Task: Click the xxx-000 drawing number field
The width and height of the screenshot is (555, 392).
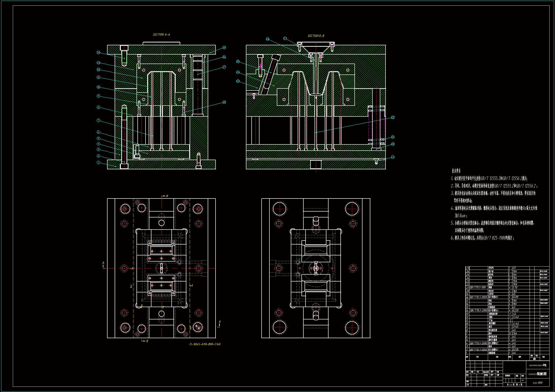Action: coord(538,383)
